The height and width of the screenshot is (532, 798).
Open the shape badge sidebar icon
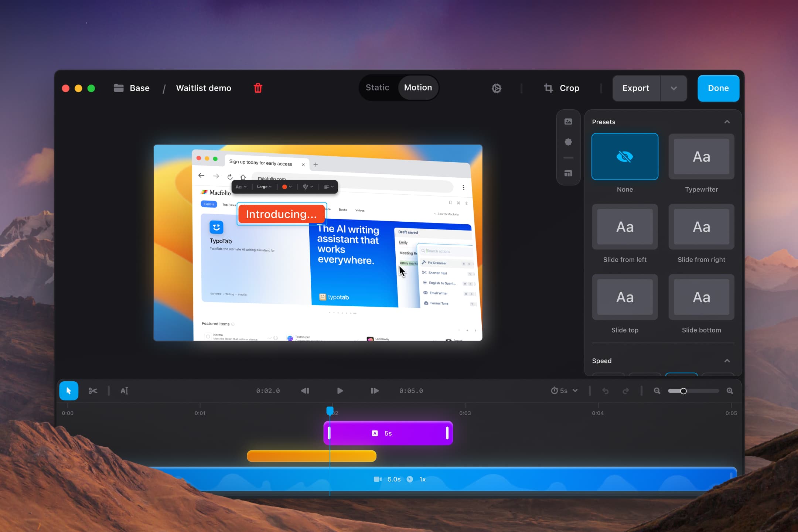pyautogui.click(x=568, y=142)
